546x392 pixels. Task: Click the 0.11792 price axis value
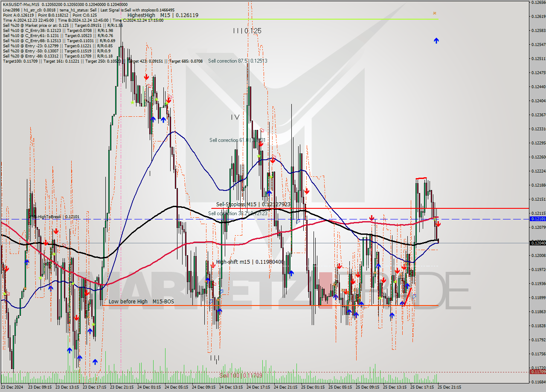point(538,340)
